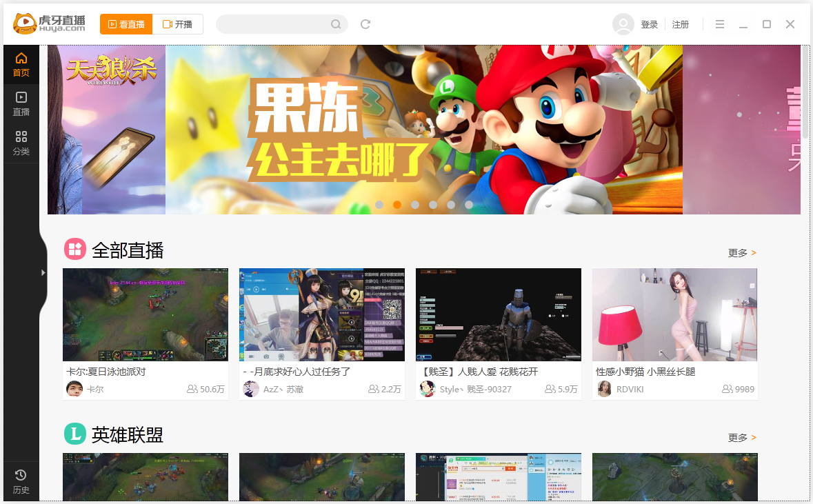Click streamer avatar of AzZ、苏澈
813x504 pixels.
click(251, 389)
